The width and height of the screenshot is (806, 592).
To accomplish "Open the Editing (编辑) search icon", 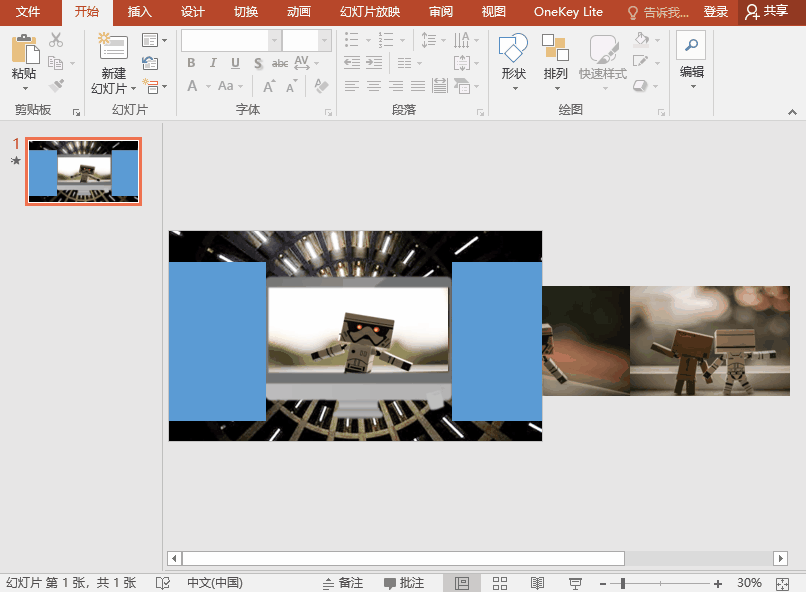I will coord(691,46).
